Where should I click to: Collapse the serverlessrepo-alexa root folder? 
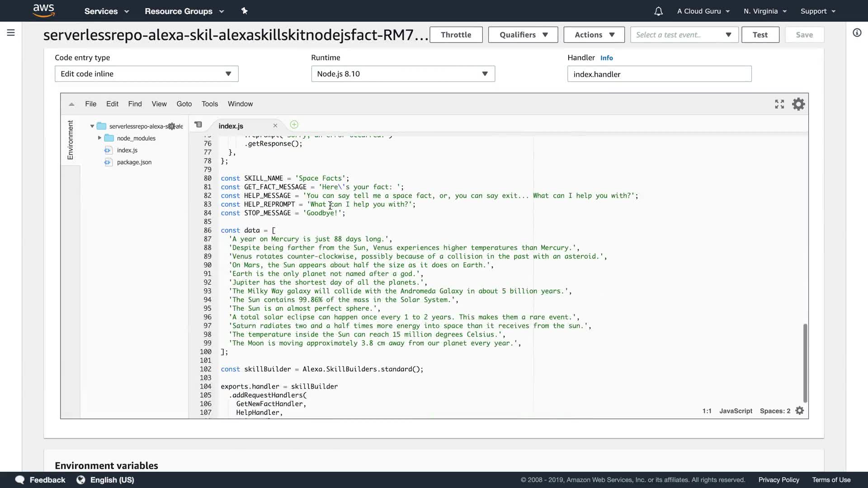92,126
